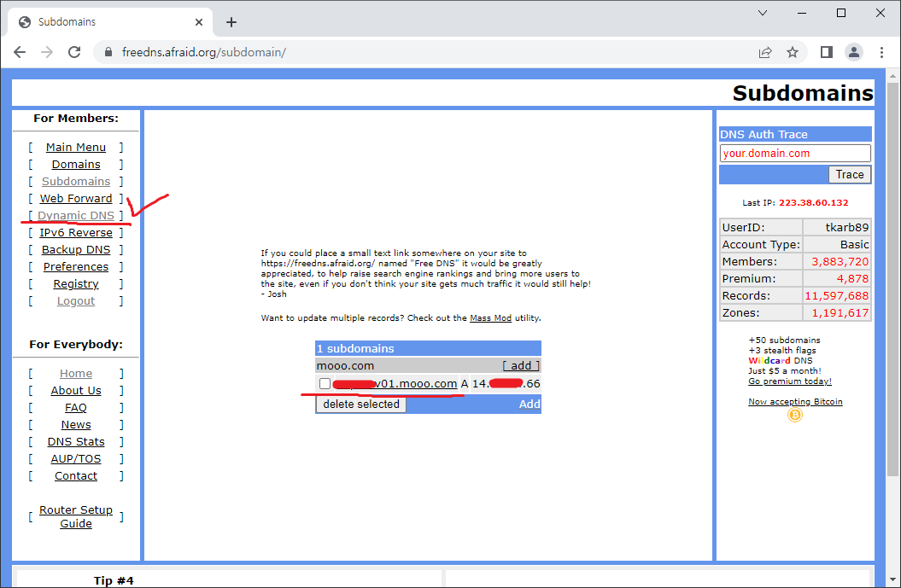The image size is (901, 588).
Task: Open About Us
Action: [x=76, y=391]
